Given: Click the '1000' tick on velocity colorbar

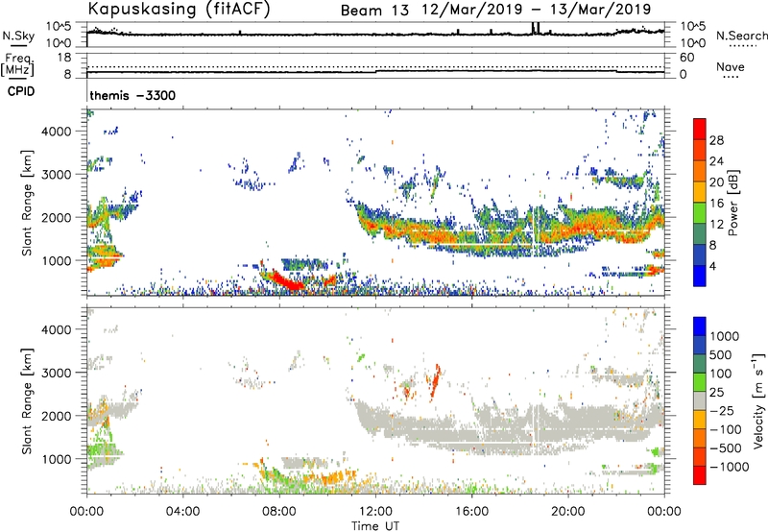Looking at the screenshot, I should click(x=725, y=336).
